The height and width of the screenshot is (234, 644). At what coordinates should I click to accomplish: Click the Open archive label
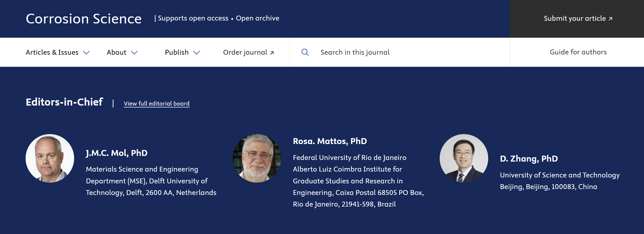click(257, 18)
